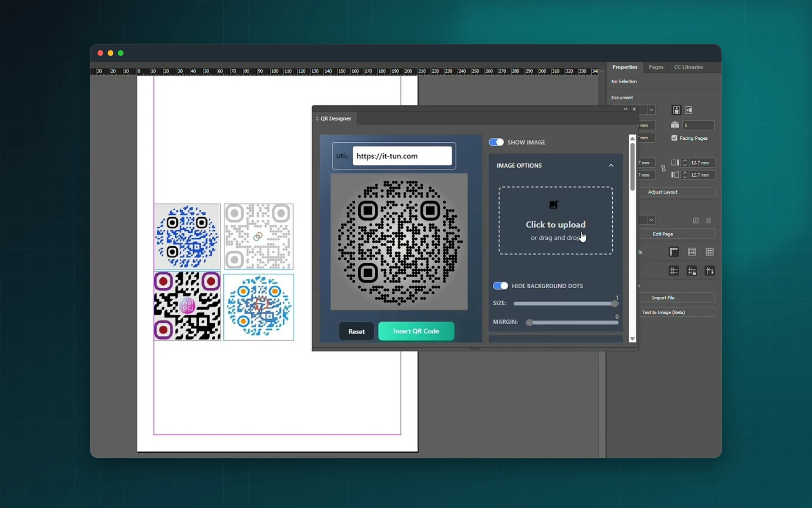Click the MARGIN slider handle
The image size is (812, 508).
tap(529, 322)
